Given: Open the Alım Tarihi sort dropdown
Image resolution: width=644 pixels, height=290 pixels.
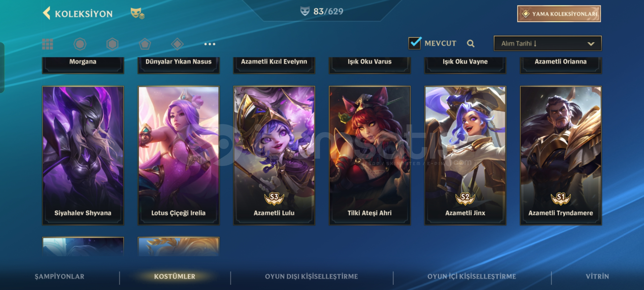Looking at the screenshot, I should coord(548,44).
